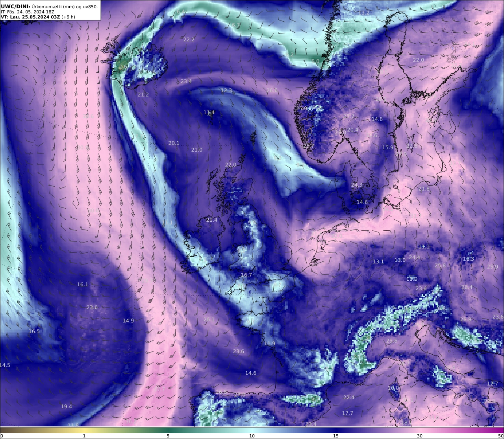Click the 15.9 value label

[388, 148]
